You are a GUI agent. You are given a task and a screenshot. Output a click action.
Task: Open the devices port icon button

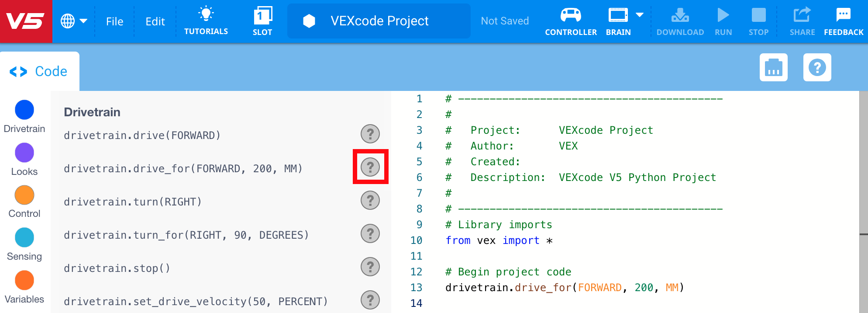pyautogui.click(x=773, y=67)
